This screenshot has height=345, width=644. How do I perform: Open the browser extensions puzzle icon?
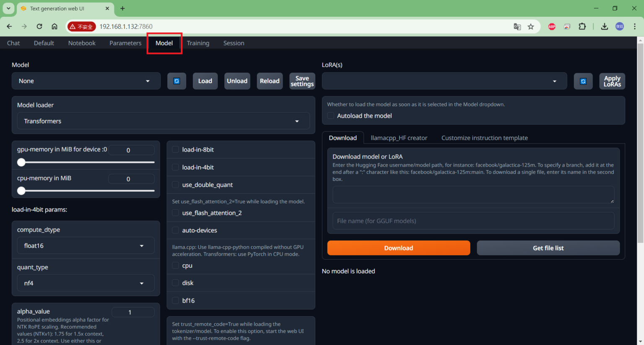tap(582, 26)
